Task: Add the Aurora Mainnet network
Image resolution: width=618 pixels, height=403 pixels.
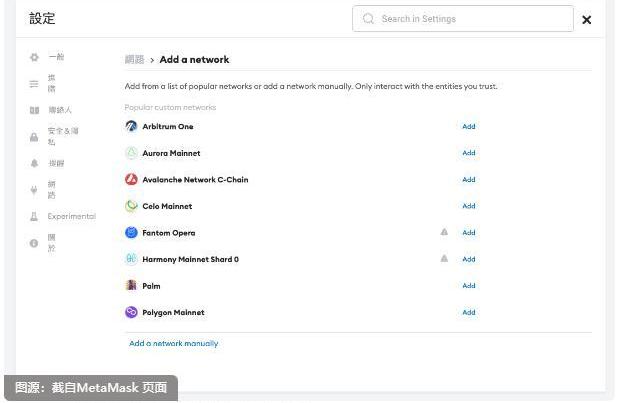Action: click(468, 153)
